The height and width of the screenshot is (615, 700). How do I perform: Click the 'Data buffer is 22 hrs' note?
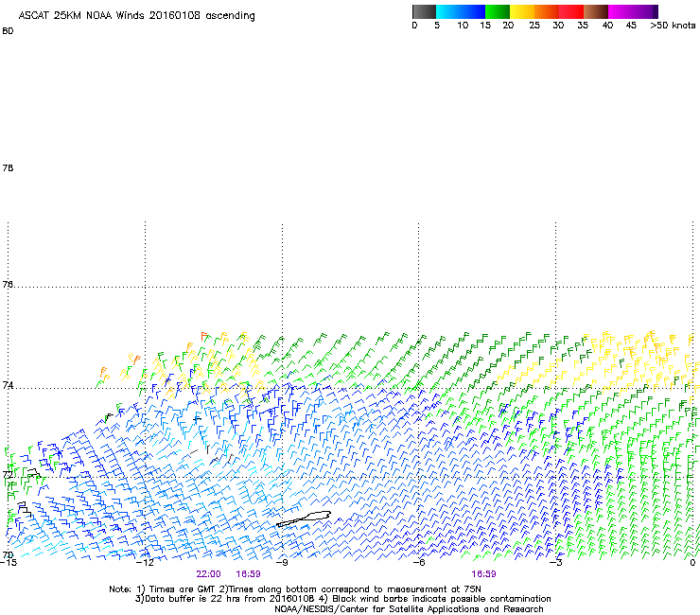click(226, 599)
